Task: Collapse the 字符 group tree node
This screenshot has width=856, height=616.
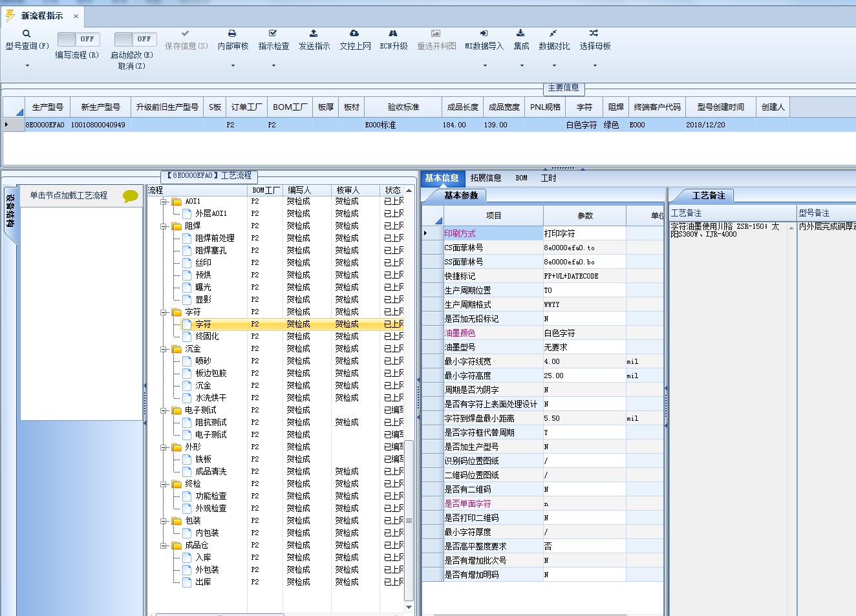Action: (x=164, y=312)
